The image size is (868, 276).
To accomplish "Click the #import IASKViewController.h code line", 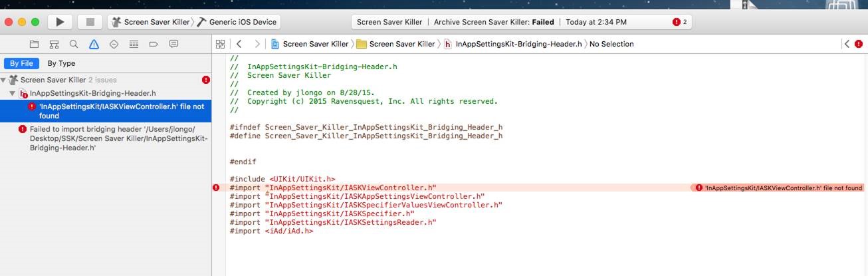I will point(333,188).
